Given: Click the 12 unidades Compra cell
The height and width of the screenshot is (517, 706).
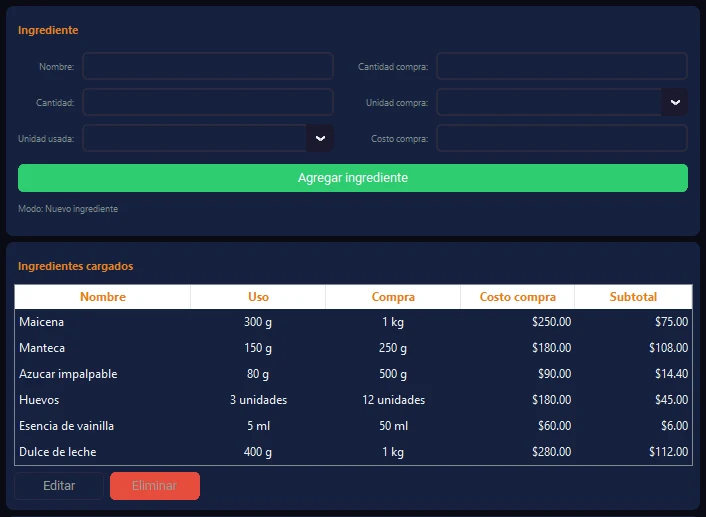Looking at the screenshot, I should click(x=394, y=400).
